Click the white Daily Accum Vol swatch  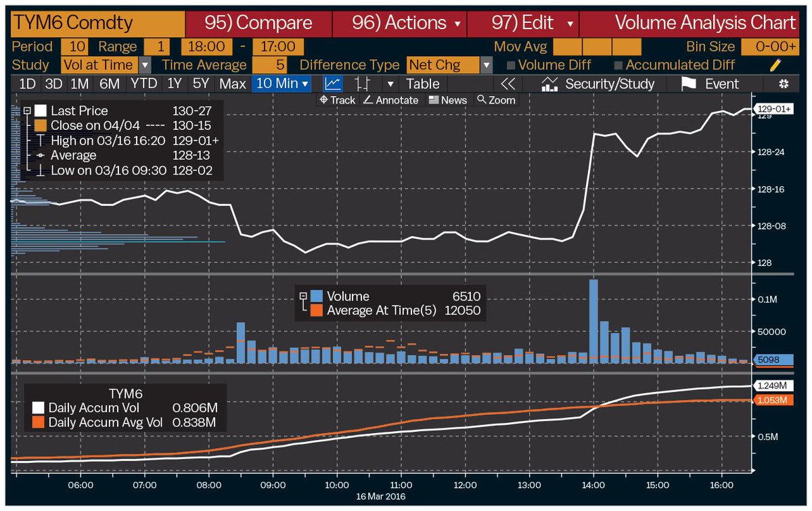tap(38, 408)
